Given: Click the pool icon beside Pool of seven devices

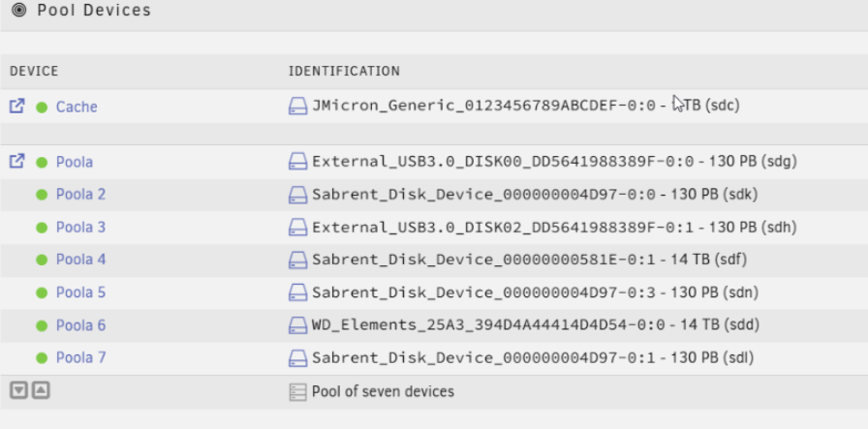Looking at the screenshot, I should [297, 392].
